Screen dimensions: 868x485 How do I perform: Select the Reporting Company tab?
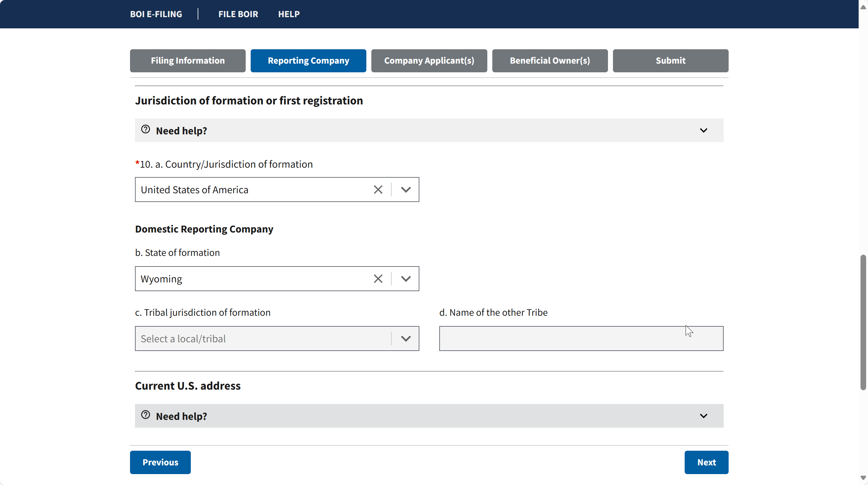[x=308, y=60]
